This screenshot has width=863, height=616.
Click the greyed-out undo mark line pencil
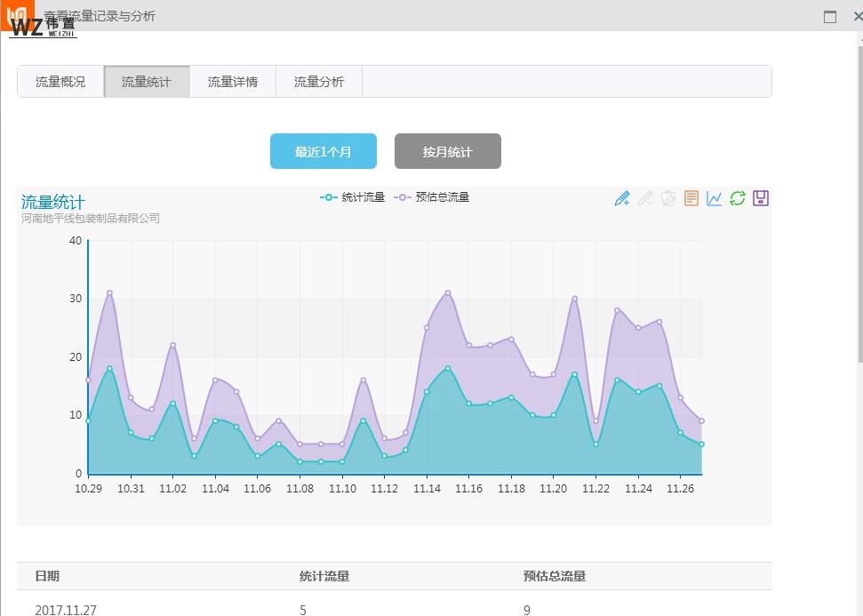[645, 198]
